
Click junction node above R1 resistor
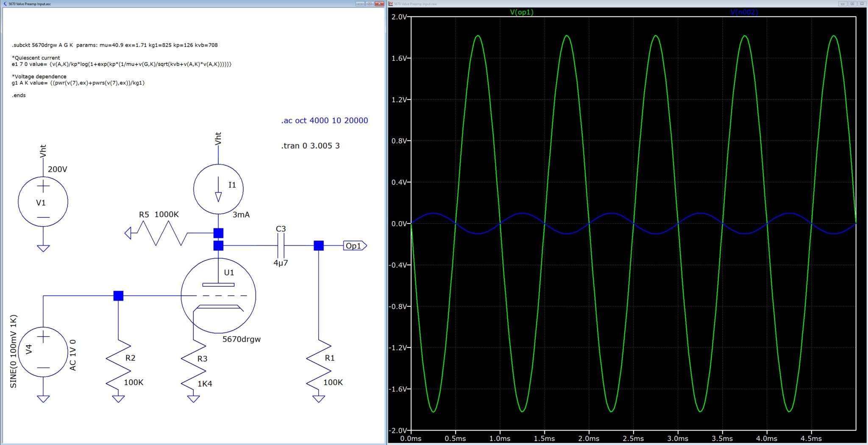coord(319,246)
